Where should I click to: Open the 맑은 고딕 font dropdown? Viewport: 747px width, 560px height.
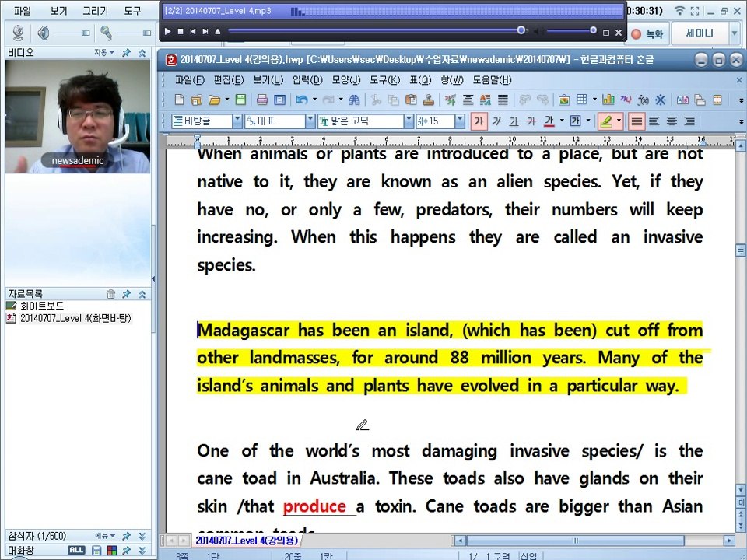coord(409,121)
